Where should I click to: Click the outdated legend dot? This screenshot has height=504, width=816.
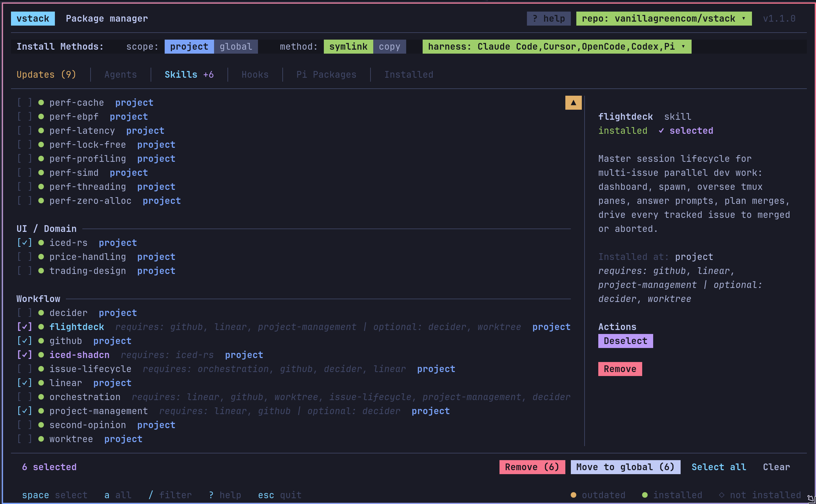(x=574, y=495)
